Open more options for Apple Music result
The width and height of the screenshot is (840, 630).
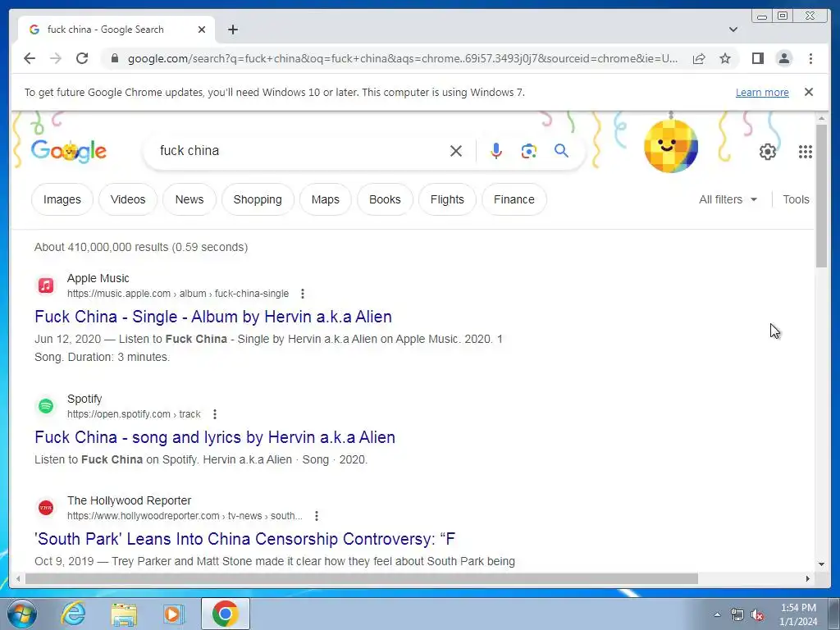click(x=303, y=294)
